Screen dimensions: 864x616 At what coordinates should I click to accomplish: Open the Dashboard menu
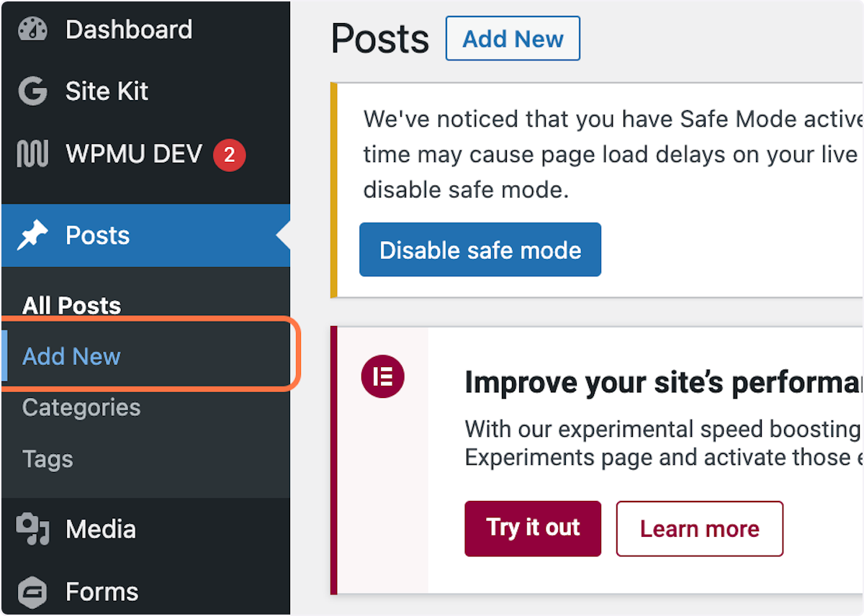tap(145, 30)
